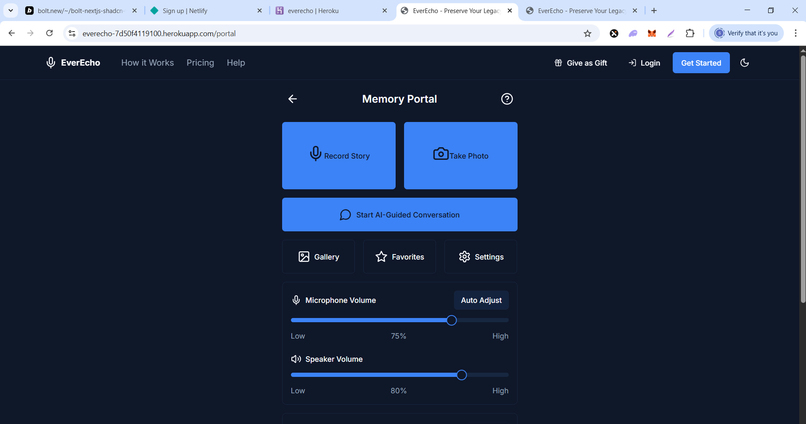Click the Memory Portal heading
The image size is (806, 424).
coord(399,99)
